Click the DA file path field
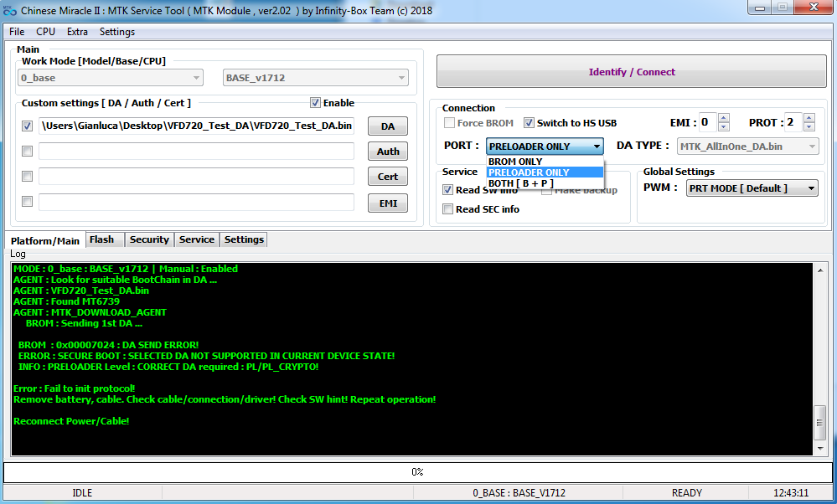 point(196,126)
